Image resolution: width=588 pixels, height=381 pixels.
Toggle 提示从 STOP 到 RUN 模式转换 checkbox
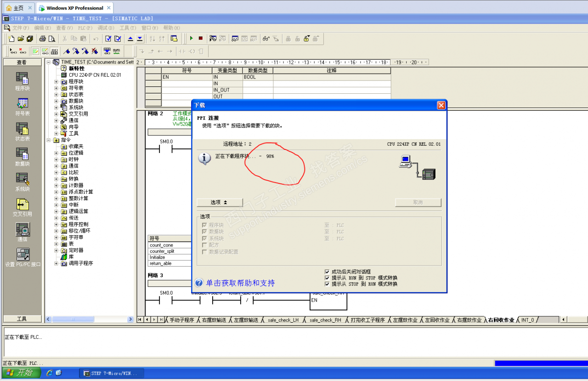tap(327, 284)
